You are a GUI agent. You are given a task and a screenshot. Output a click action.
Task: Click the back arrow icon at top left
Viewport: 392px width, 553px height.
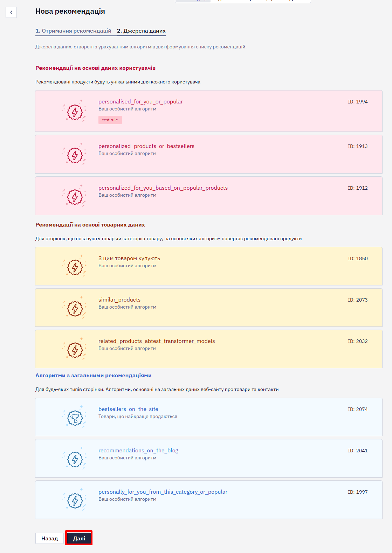click(11, 12)
